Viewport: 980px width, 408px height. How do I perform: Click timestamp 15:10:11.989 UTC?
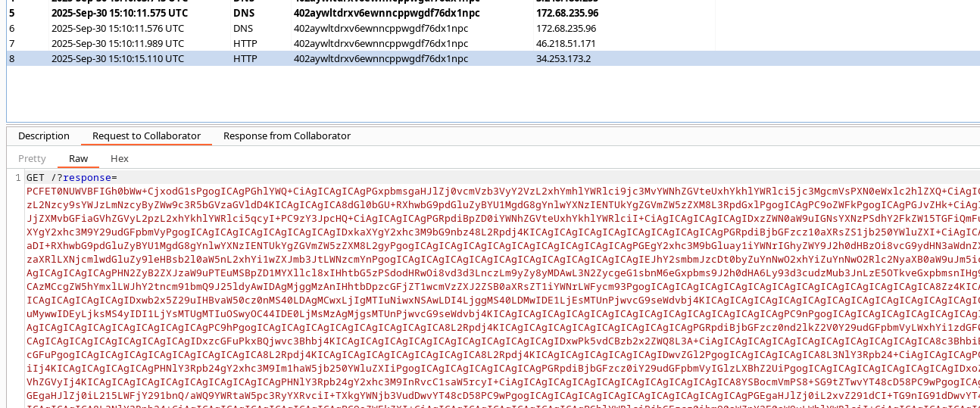[117, 43]
